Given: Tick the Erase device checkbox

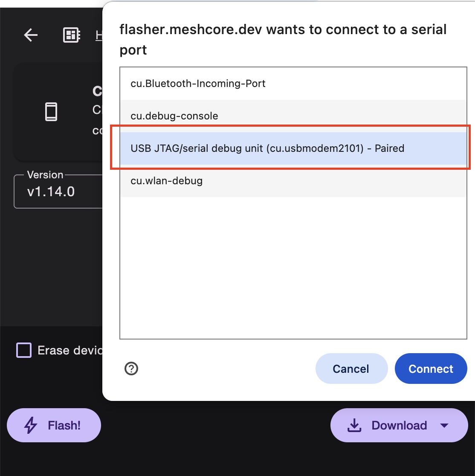Looking at the screenshot, I should [24, 350].
